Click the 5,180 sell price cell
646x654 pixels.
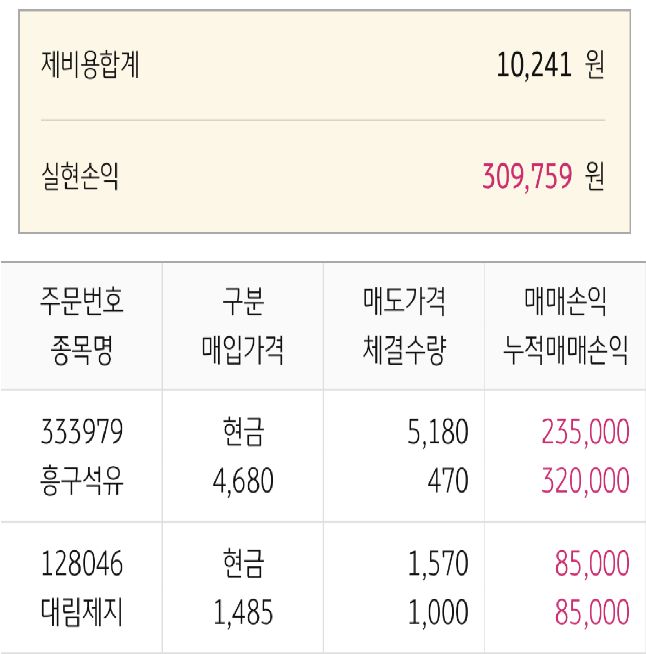click(437, 432)
